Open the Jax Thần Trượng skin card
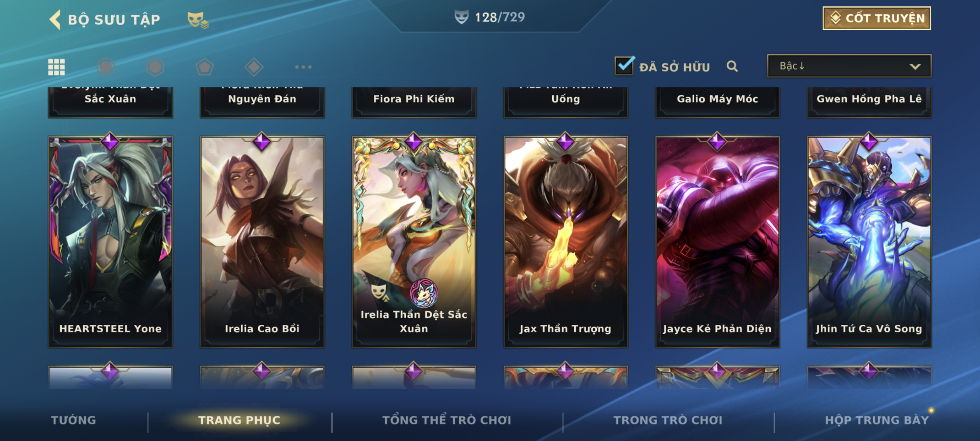 565,241
